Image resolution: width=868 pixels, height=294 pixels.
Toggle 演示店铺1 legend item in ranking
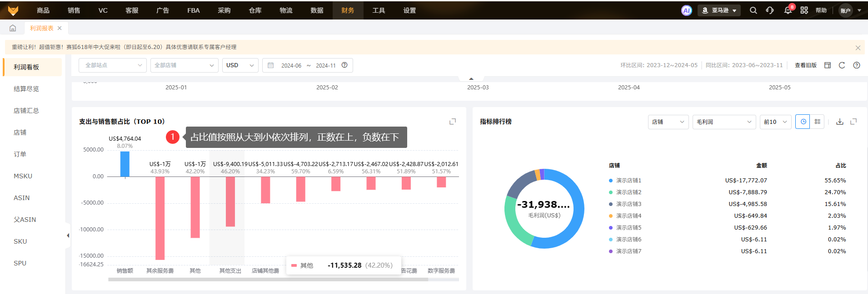pos(628,181)
